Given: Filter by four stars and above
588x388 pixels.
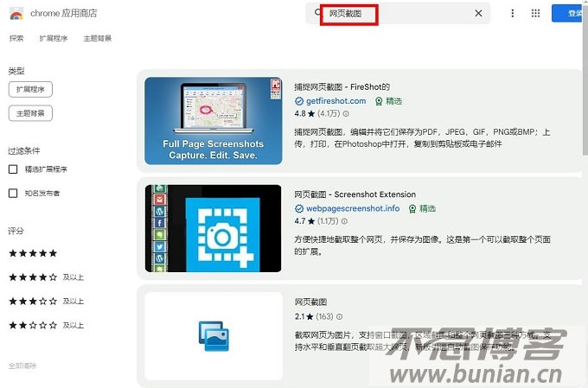Looking at the screenshot, I should pyautogui.click(x=33, y=277).
